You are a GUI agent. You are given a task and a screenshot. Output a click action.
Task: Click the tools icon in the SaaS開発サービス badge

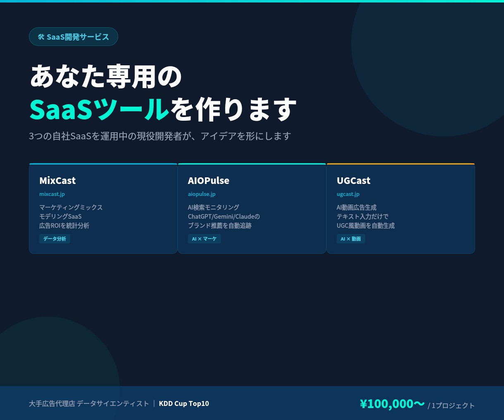[x=41, y=37]
